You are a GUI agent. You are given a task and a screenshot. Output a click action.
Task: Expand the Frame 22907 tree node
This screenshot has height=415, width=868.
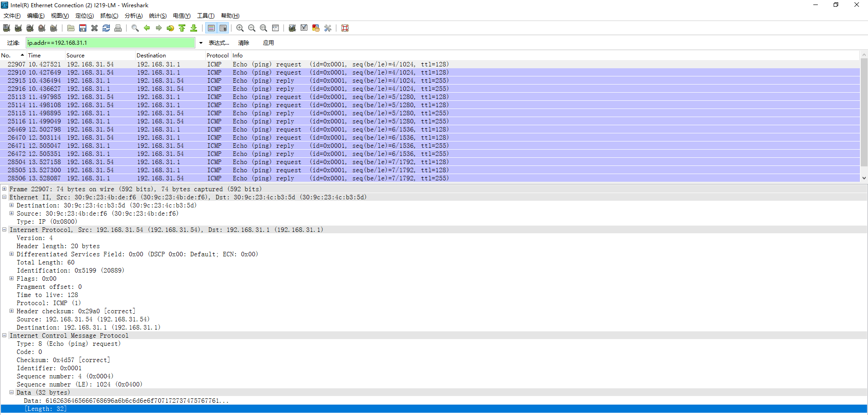5,189
